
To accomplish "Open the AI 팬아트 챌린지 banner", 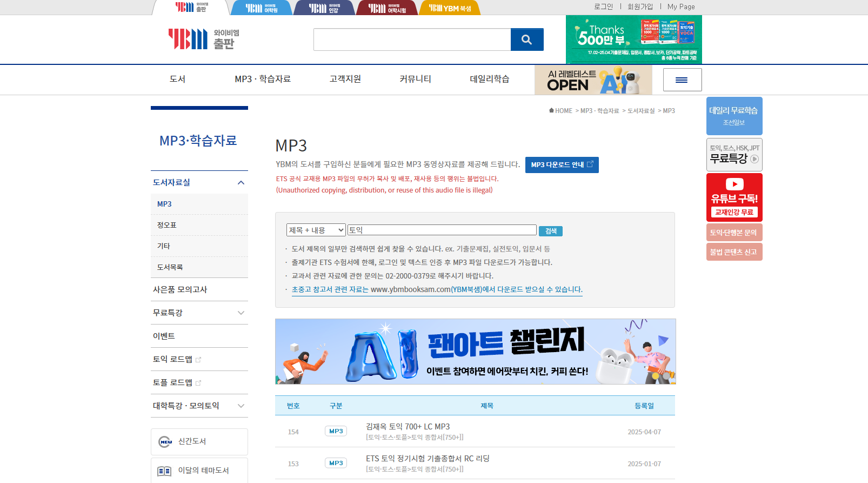I will click(x=475, y=352).
